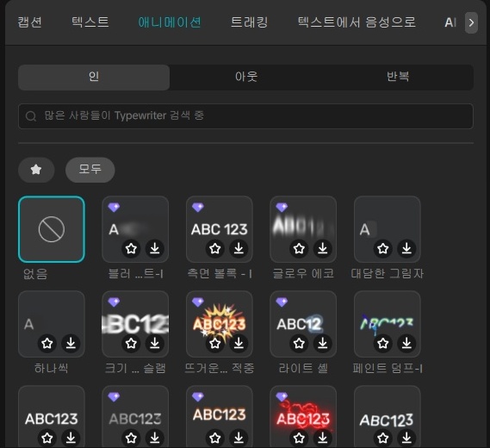The image size is (490, 448).
Task: Click the 없음 label
Action: (35, 274)
